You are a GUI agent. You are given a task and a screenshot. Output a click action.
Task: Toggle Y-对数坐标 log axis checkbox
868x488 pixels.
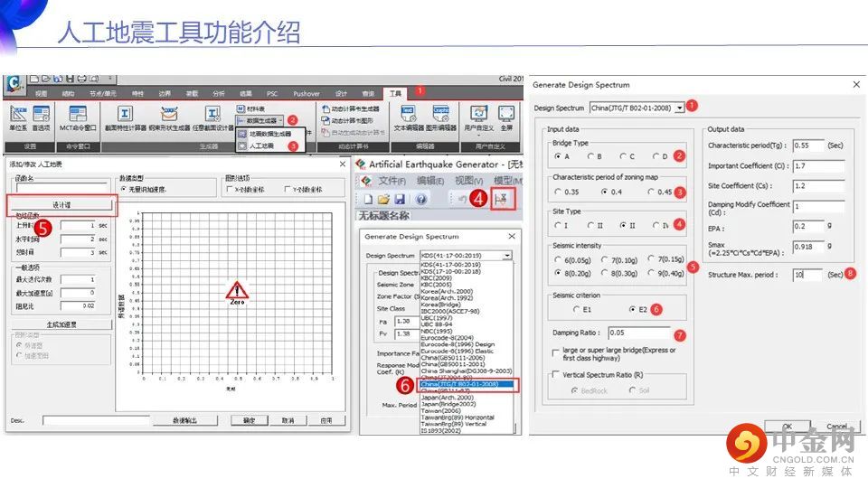pos(288,189)
